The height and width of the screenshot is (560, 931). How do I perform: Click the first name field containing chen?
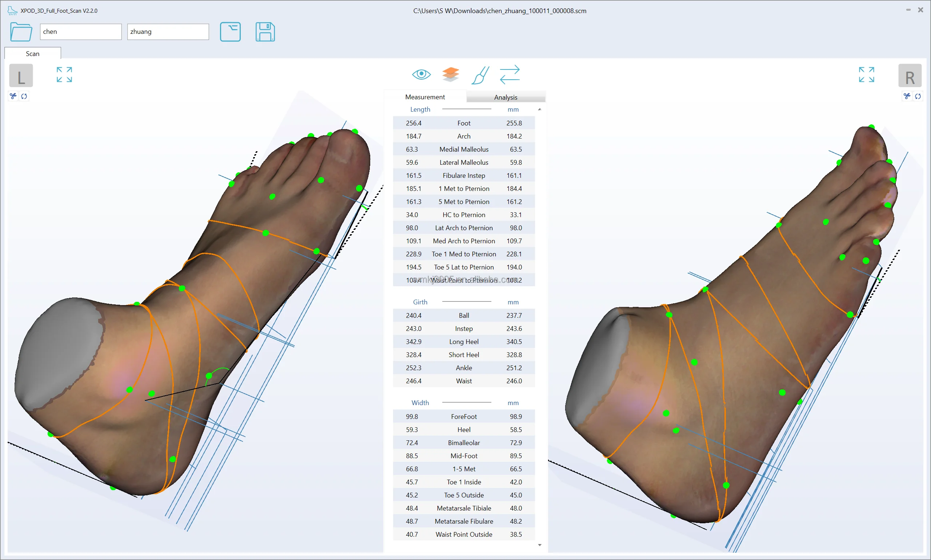[x=80, y=32]
